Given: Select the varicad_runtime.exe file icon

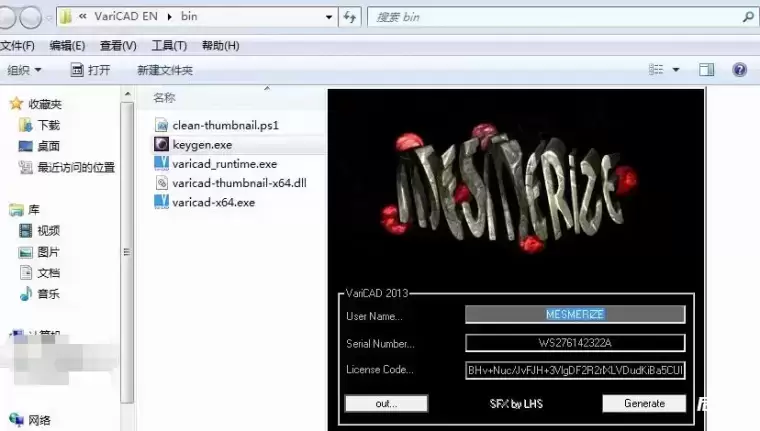Looking at the screenshot, I should [161, 163].
